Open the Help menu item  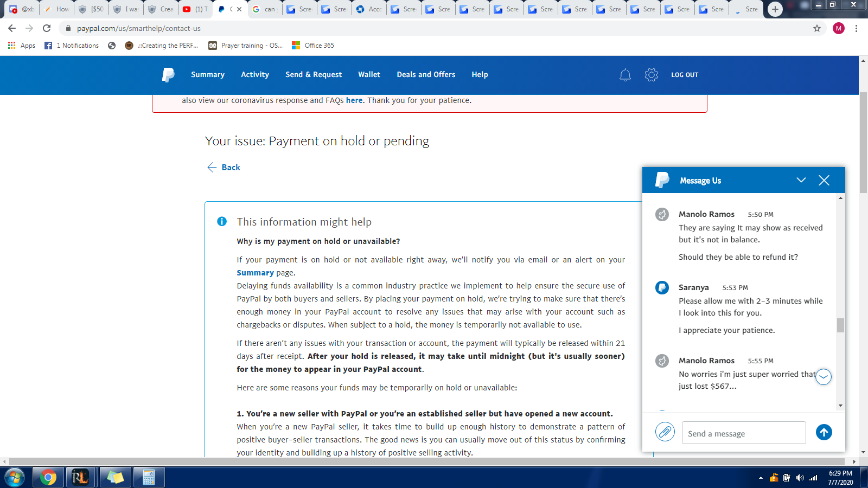(480, 75)
